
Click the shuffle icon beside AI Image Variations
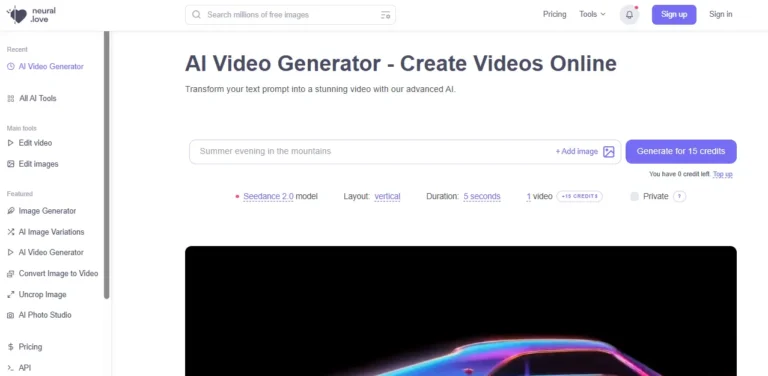point(11,232)
